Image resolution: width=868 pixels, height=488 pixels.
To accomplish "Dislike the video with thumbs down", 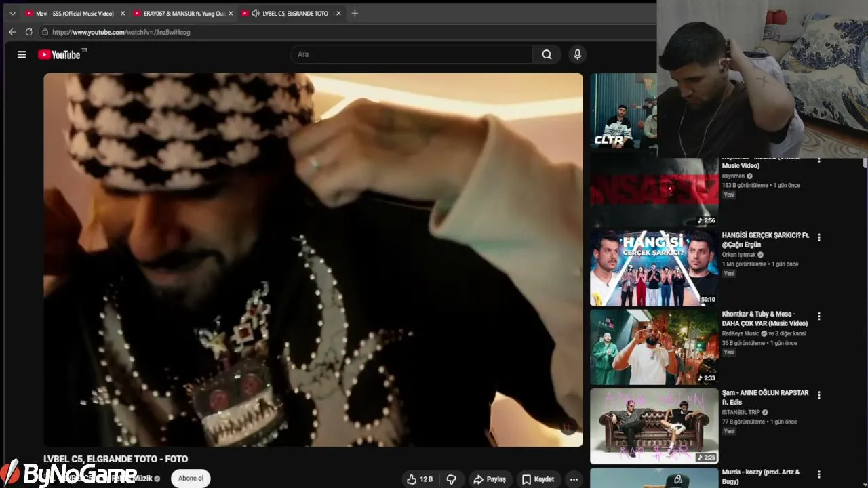I will [452, 479].
